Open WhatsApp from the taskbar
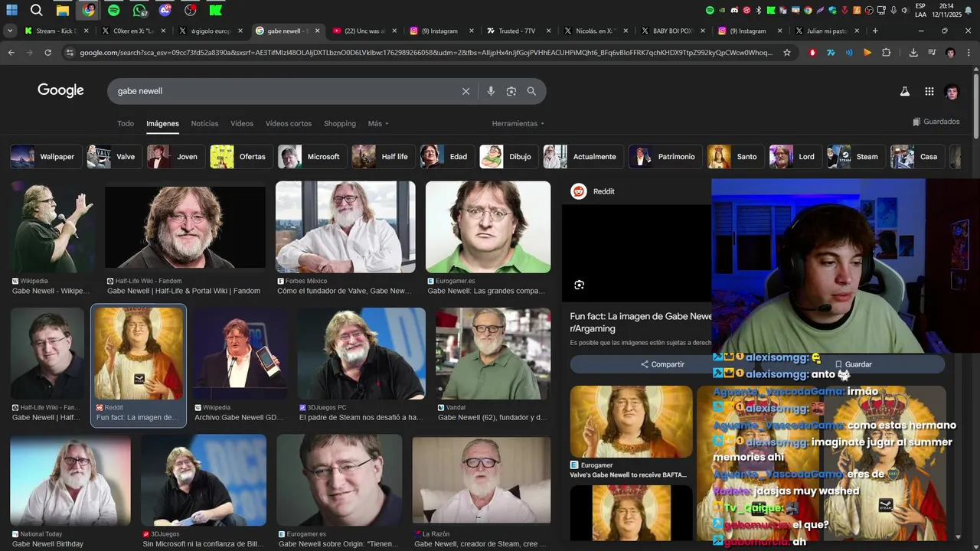The image size is (980, 551). (139, 10)
